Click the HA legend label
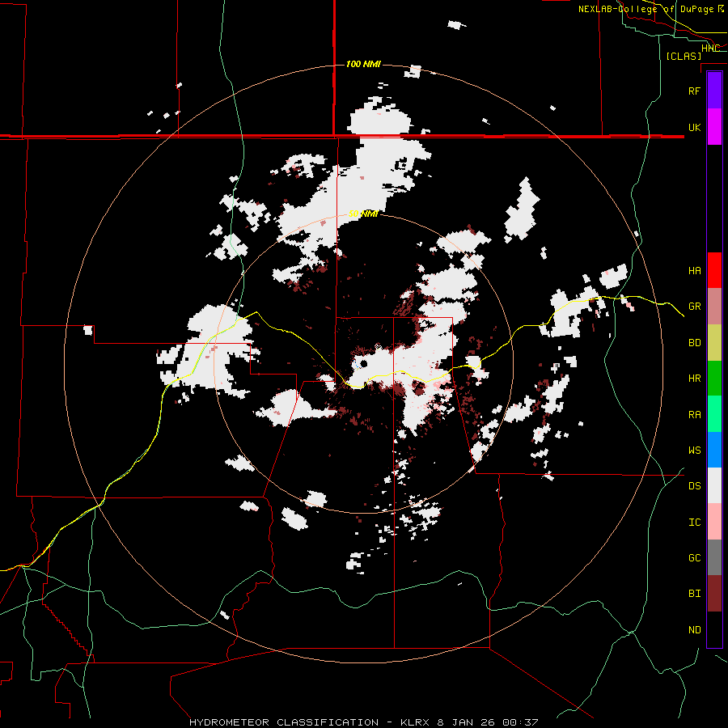 point(694,270)
